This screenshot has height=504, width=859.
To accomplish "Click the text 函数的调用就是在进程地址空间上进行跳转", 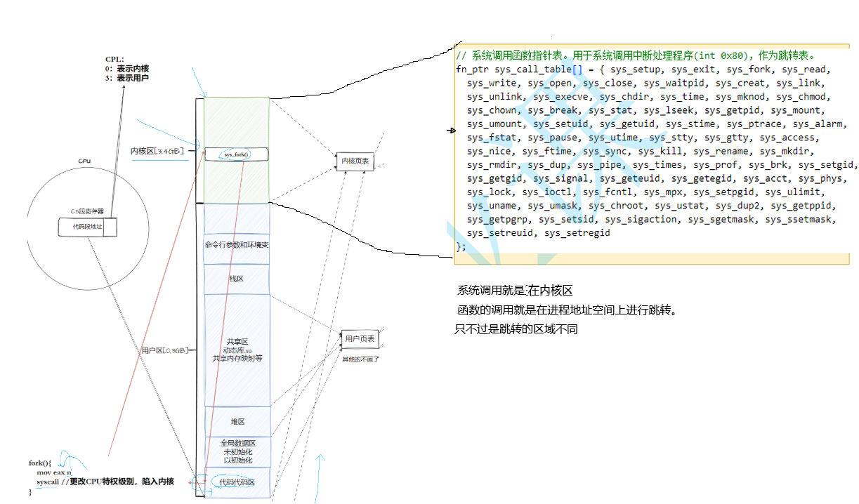I will click(568, 310).
